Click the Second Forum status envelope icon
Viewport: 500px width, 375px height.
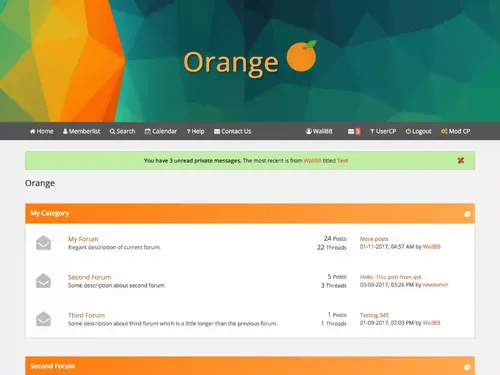pos(43,281)
